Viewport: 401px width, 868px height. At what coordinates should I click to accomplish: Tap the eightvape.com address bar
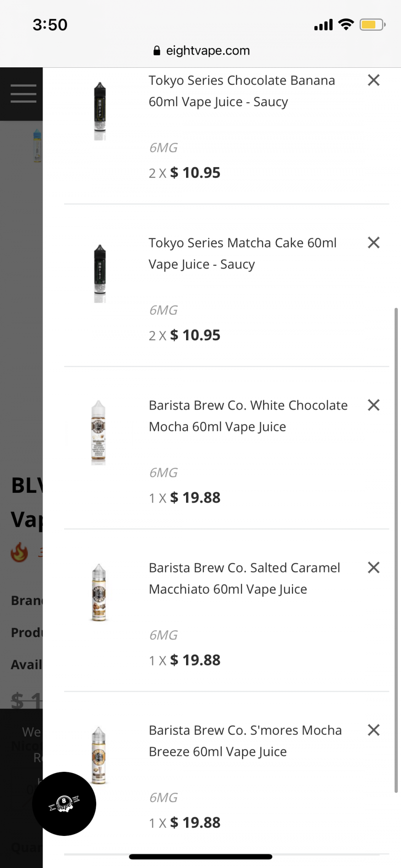208,51
